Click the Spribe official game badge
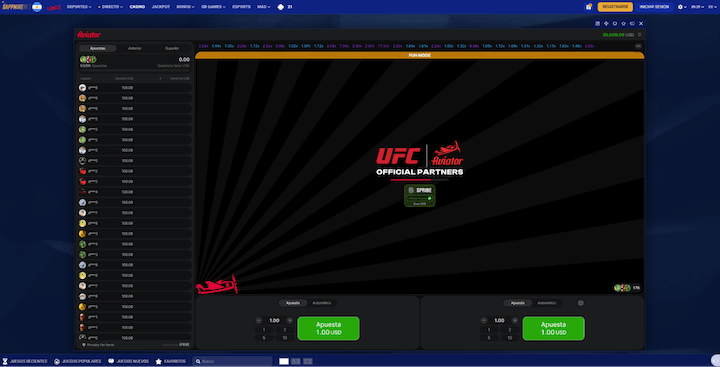This screenshot has height=367, width=720. point(420,196)
